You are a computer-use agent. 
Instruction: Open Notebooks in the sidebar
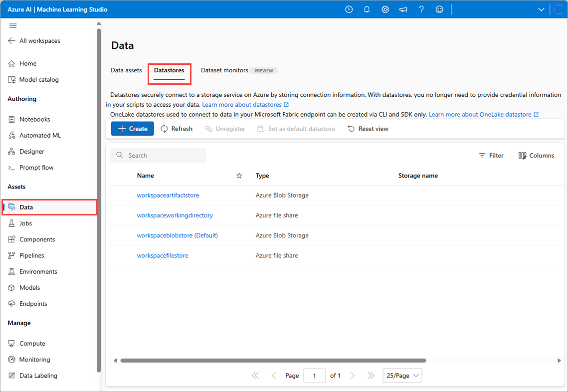(29, 119)
